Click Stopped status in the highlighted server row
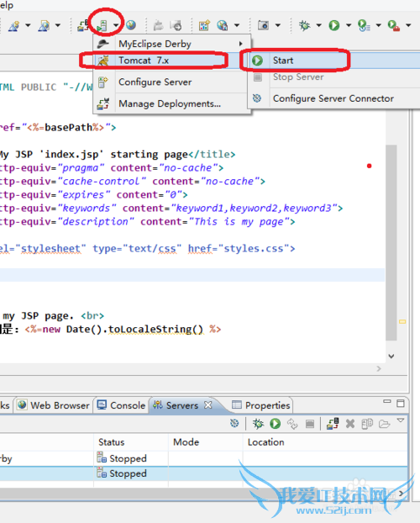This screenshot has height=523, width=420. (x=128, y=473)
